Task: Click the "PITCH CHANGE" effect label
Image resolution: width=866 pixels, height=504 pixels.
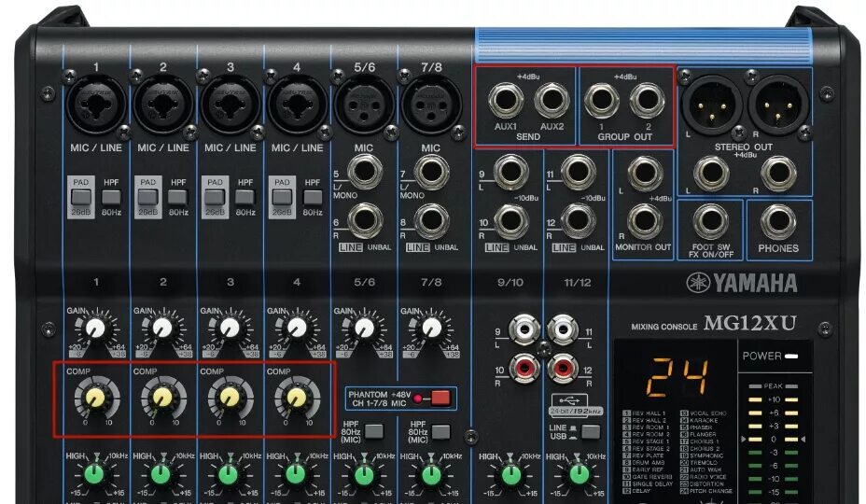Action: 711,491
